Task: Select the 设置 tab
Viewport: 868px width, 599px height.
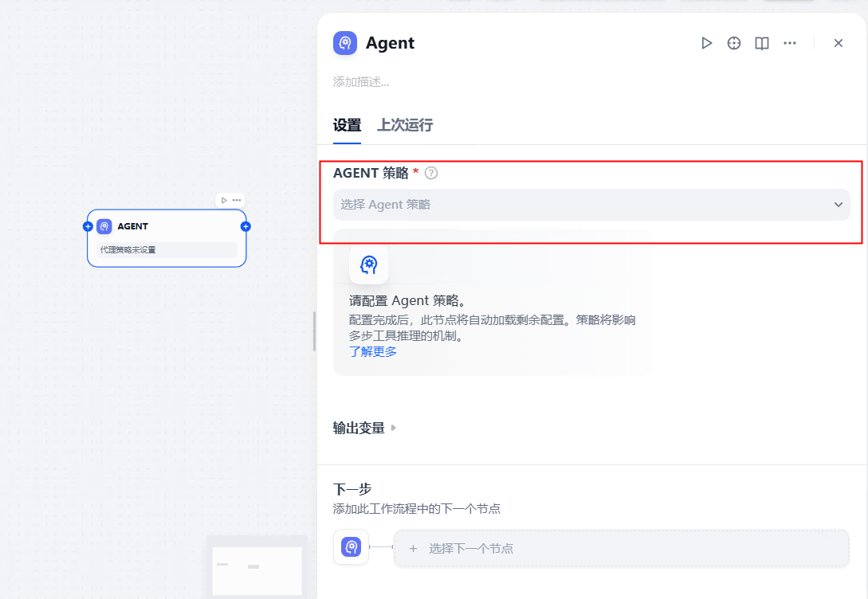Action: point(347,125)
